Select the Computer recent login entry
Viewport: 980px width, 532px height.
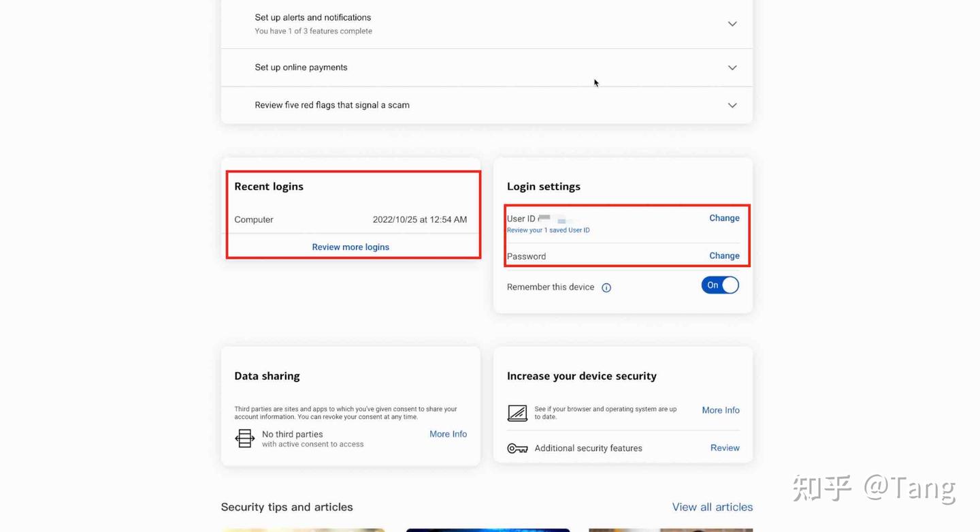[254, 219]
